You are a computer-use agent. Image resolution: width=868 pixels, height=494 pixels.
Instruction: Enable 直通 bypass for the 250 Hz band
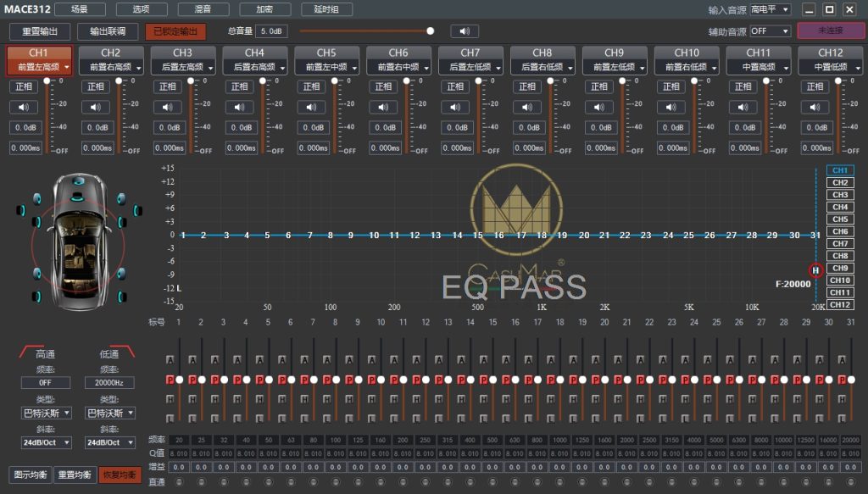[426, 482]
